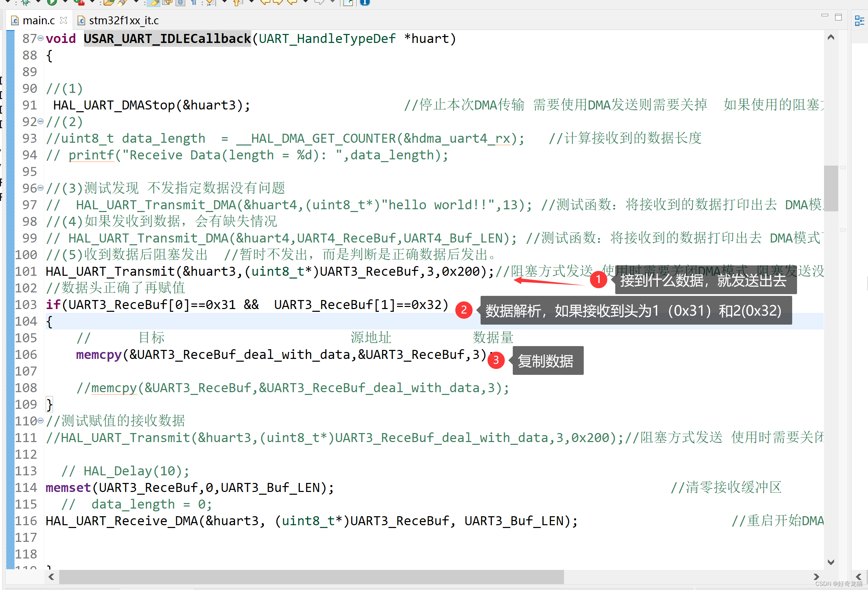
Task: Open the Information Center icon
Action: [x=365, y=2]
